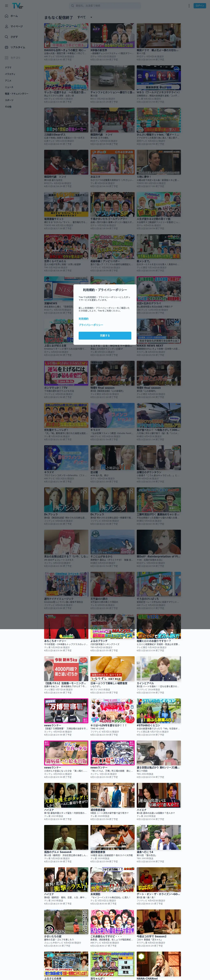Image resolution: width=210 pixels, height=980 pixels.
Task: Open the 万博警察署 newsランナー thumbnail
Action: (66, 711)
